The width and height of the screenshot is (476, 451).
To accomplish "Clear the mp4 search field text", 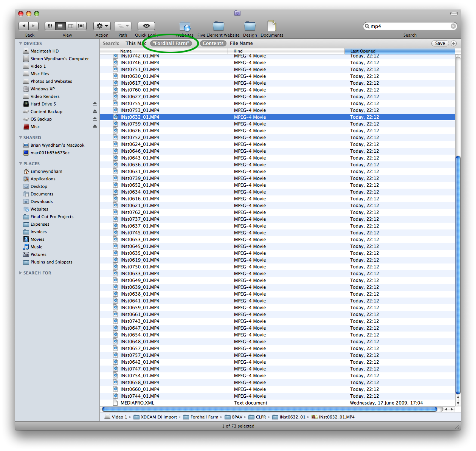I will (453, 26).
